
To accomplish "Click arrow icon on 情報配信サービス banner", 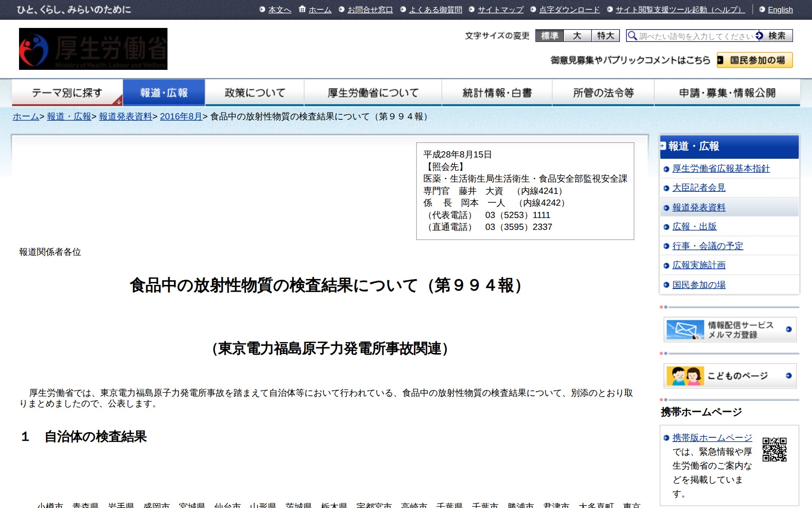I will tap(788, 329).
